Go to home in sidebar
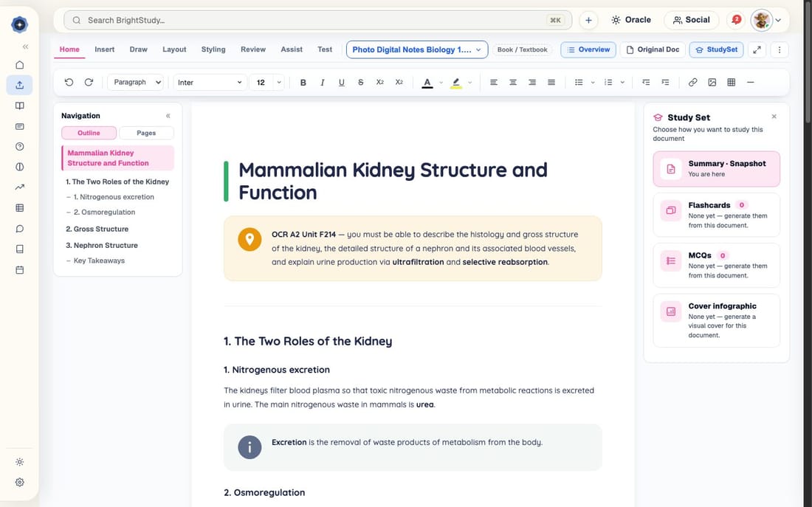This screenshot has height=507, width=812. (x=20, y=65)
